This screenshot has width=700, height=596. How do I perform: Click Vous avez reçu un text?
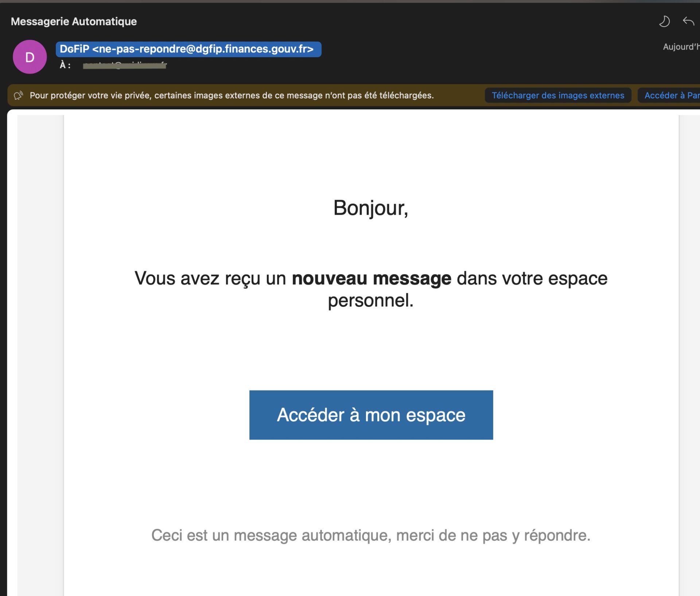coord(210,279)
